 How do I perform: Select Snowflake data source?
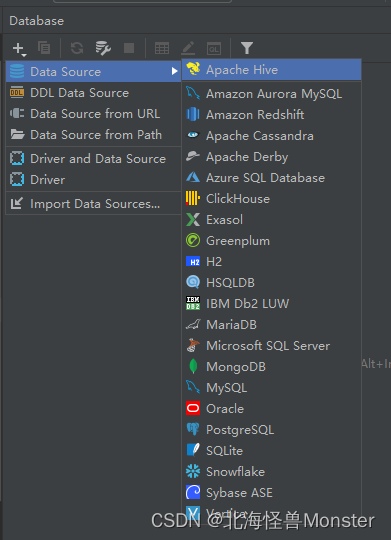[271, 472]
